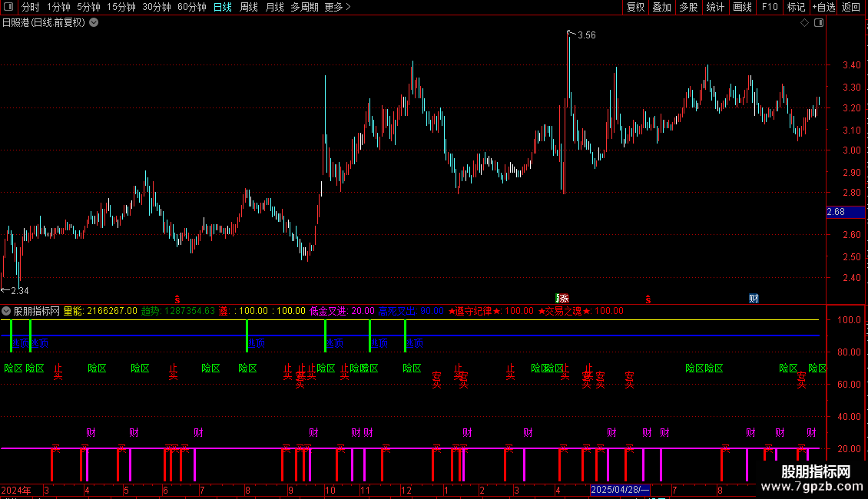Expand the 更多 periods menu

338,7
